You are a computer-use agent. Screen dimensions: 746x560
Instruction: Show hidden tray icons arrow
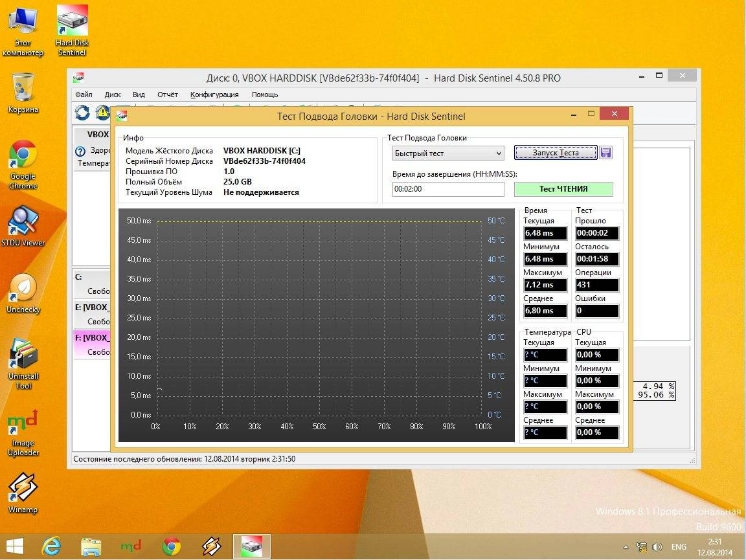[x=626, y=547]
